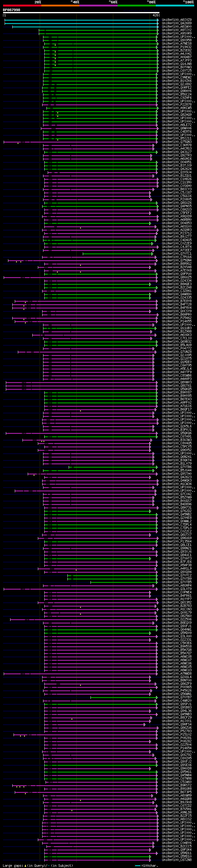The width and height of the screenshot is (197, 868).
Task: Select the UniRef100_C7CLI0 label
Action: click(177, 338)
